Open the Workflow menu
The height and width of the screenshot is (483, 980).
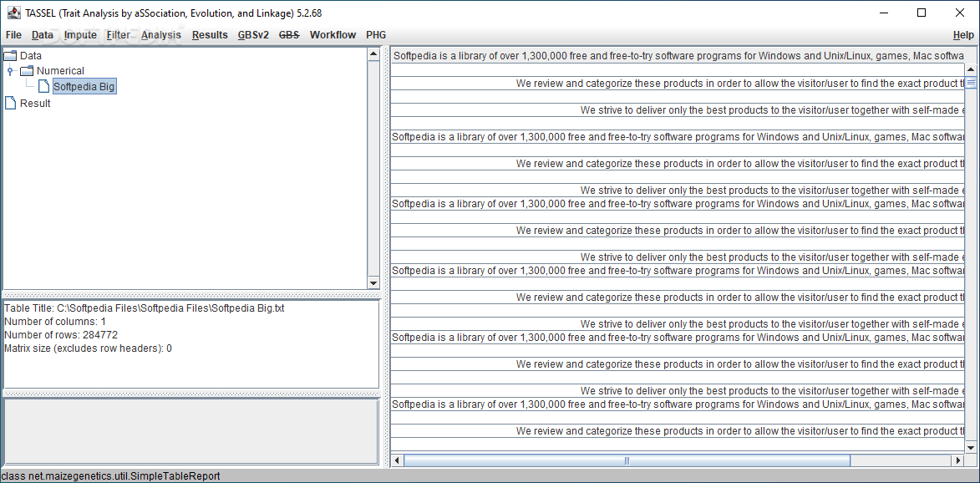click(x=333, y=35)
